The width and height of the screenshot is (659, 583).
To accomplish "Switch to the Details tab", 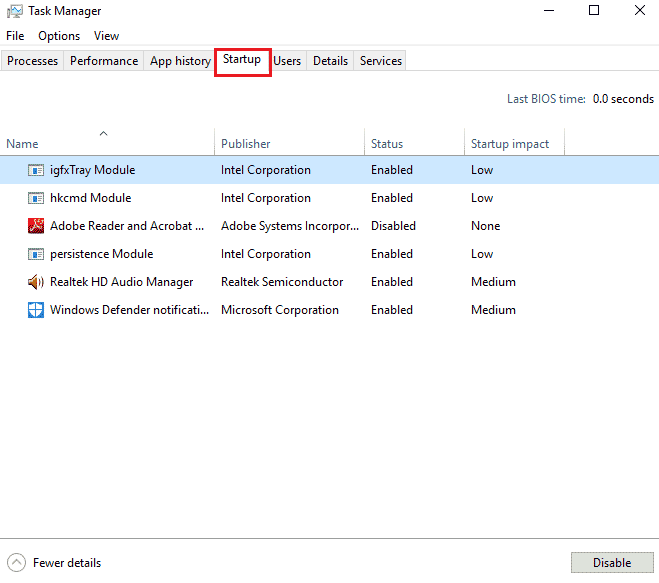I will 330,61.
